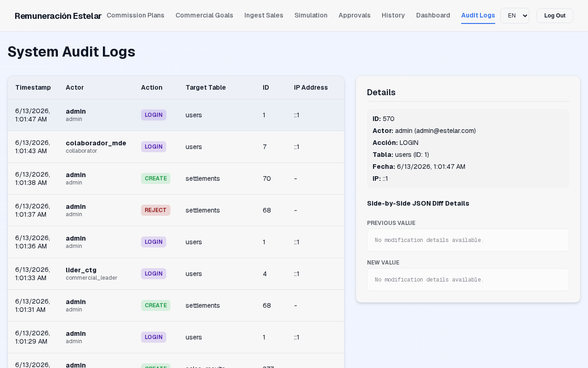
Task: Click the Target Table column header
Action: [206, 87]
